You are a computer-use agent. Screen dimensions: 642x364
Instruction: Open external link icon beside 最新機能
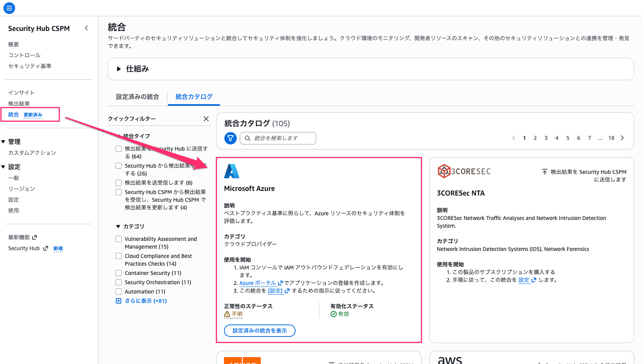point(34,237)
